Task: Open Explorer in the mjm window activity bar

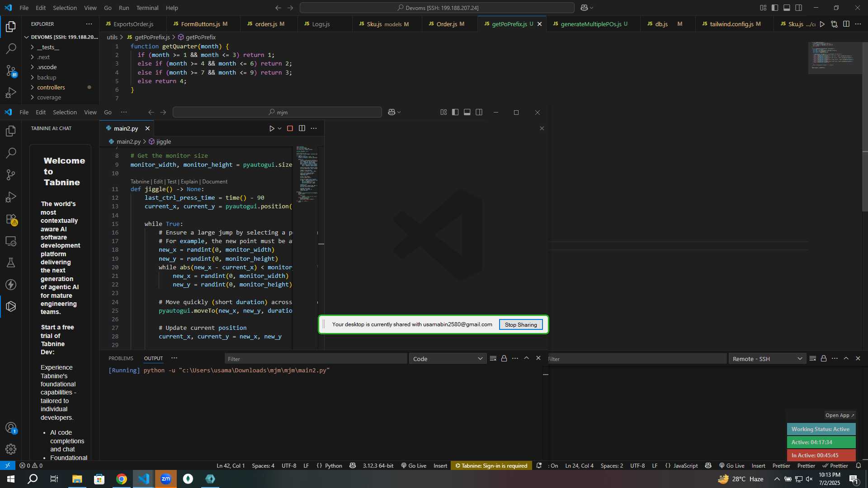Action: [x=11, y=131]
